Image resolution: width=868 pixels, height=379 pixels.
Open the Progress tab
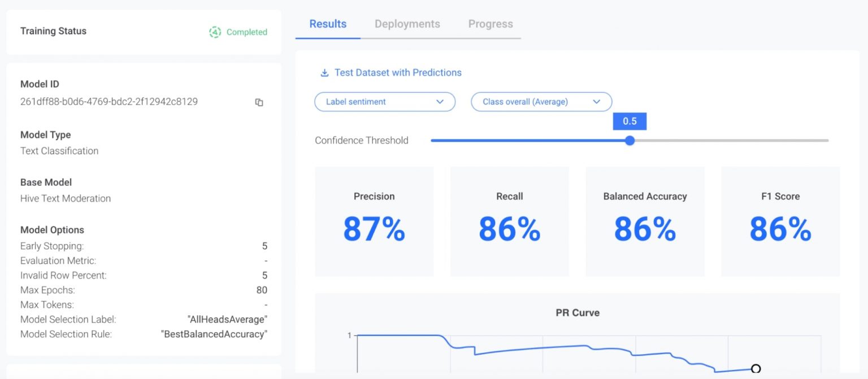(x=490, y=24)
